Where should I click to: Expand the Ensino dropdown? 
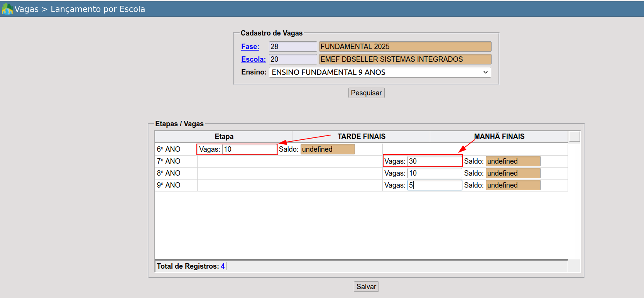(x=380, y=72)
